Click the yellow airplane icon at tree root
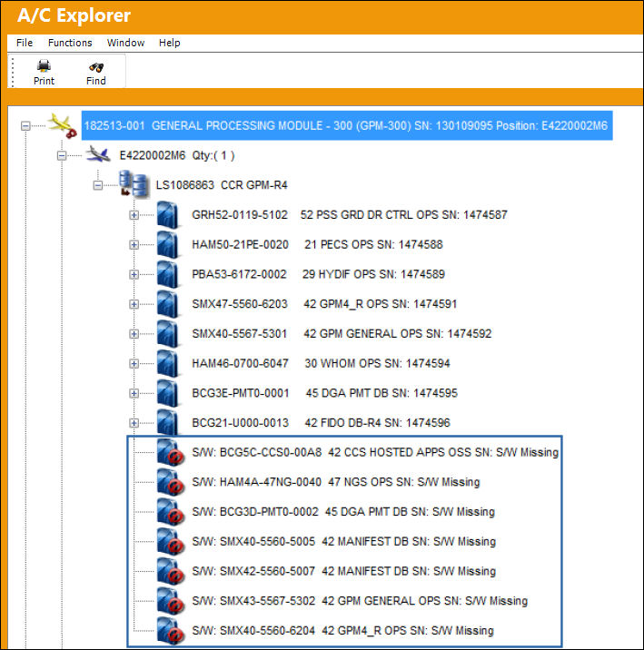The image size is (644, 650). (x=62, y=125)
